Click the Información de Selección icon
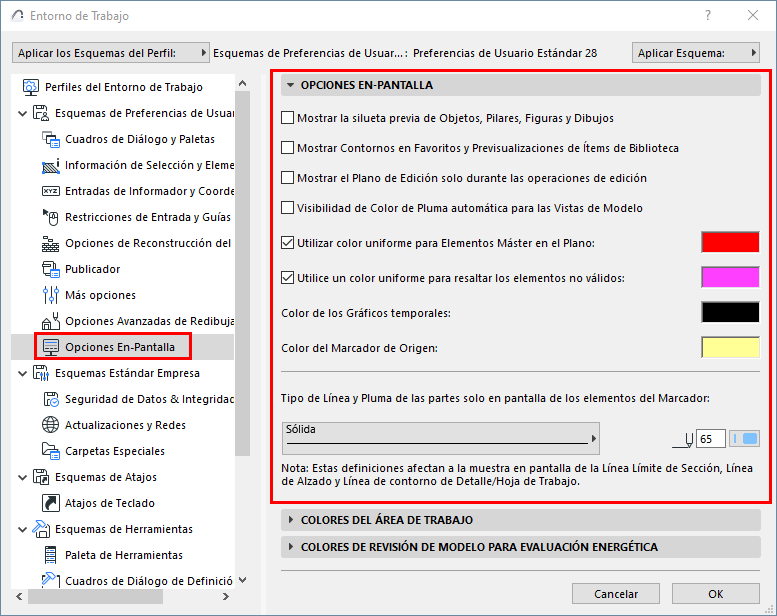 51,166
